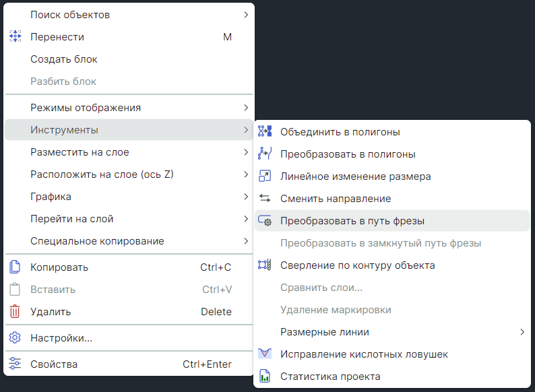
Task: Click the Move (Перенести) arrows icon
Action: tap(15, 37)
